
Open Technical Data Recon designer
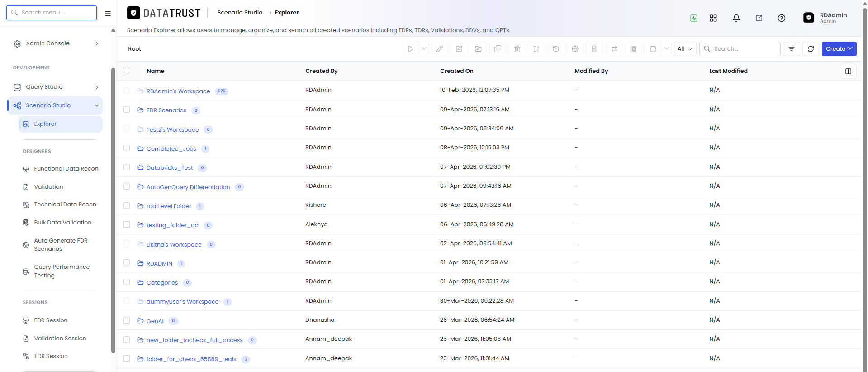60,205
